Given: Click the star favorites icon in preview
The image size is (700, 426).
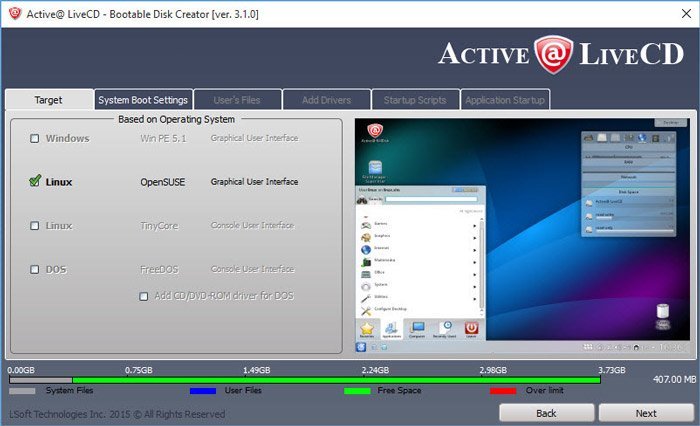Looking at the screenshot, I should tap(367, 329).
